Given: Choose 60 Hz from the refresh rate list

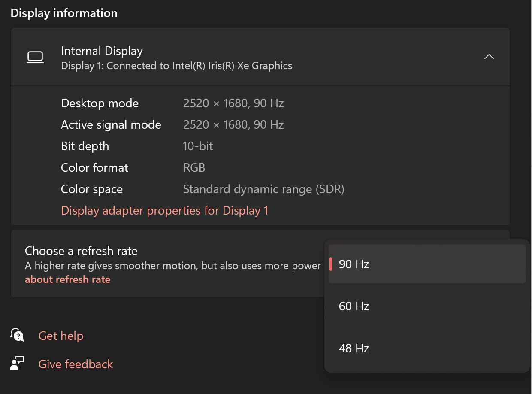Looking at the screenshot, I should 427,306.
